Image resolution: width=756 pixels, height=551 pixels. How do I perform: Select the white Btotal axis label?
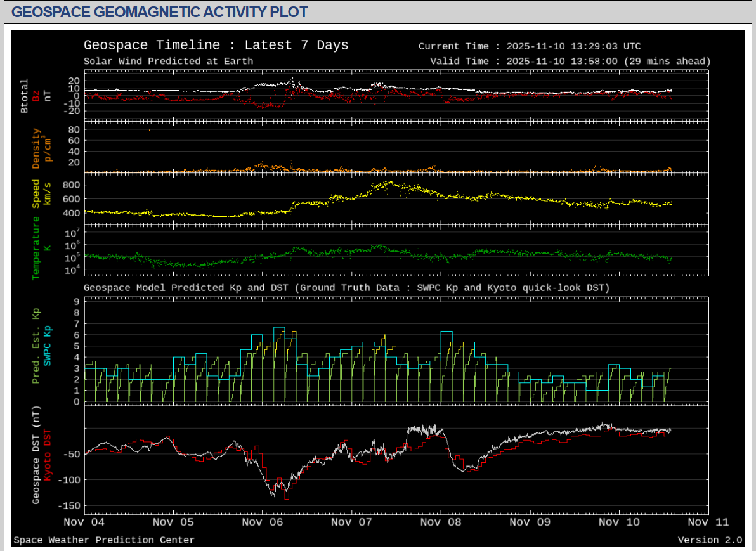tap(25, 96)
